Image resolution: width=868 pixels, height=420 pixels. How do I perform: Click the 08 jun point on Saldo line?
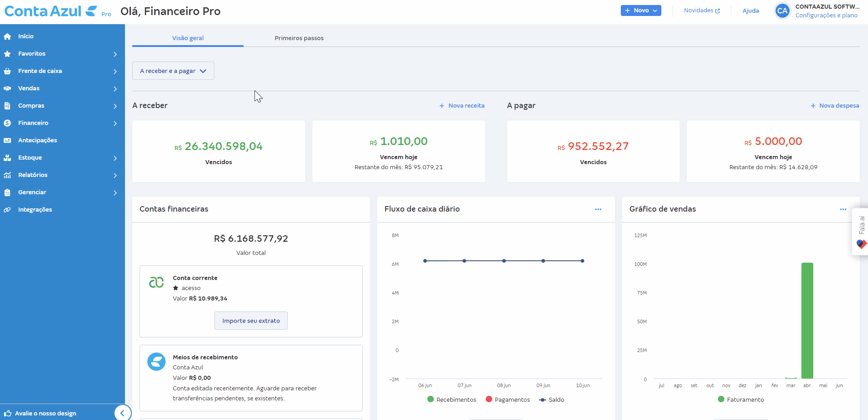[x=504, y=261]
